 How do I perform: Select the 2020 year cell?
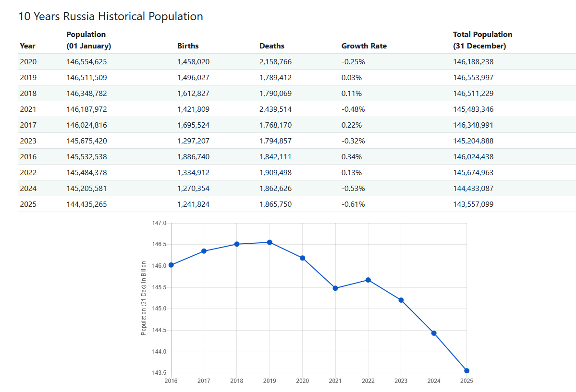tap(28, 62)
